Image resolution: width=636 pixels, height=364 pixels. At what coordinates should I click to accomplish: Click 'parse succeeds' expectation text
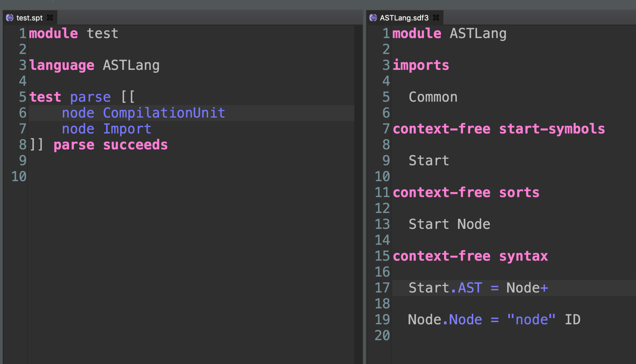tap(111, 145)
